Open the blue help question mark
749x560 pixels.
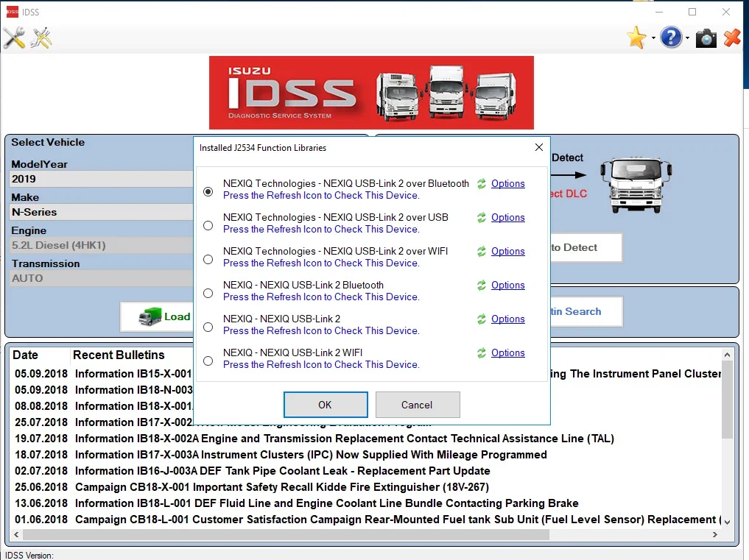pyautogui.click(x=671, y=38)
